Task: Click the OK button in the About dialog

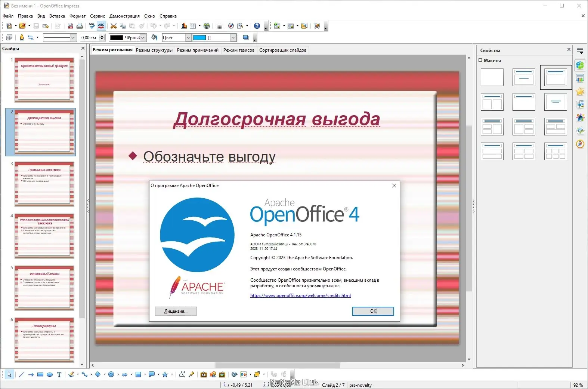Action: 373,311
